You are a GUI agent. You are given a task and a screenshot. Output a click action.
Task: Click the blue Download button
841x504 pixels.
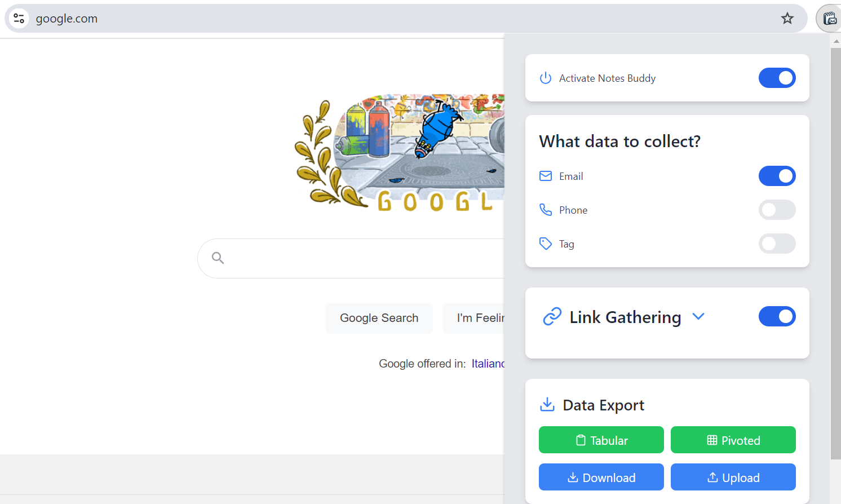601,477
